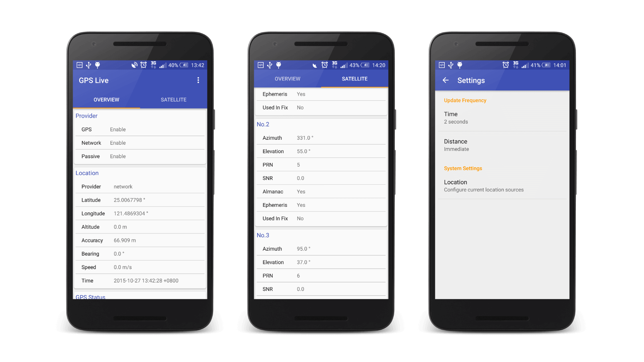Viewport: 644px width, 362px height.
Task: Expand satellite No.3 details section
Action: pos(264,235)
